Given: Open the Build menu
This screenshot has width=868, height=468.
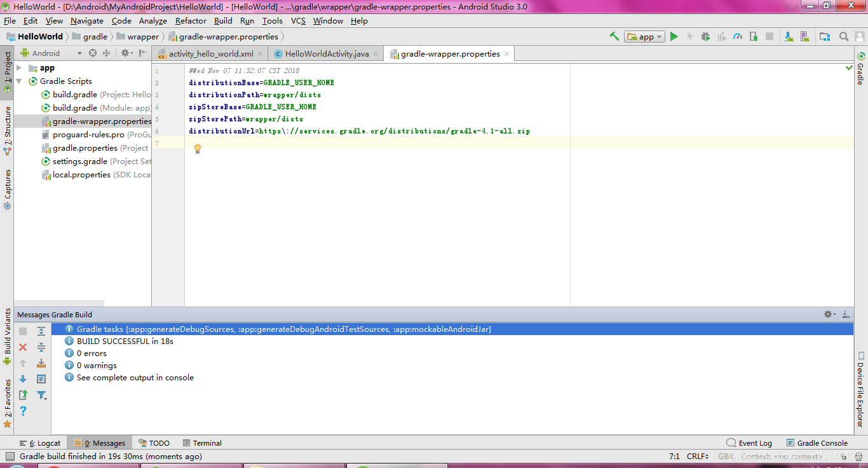Looking at the screenshot, I should [x=223, y=21].
